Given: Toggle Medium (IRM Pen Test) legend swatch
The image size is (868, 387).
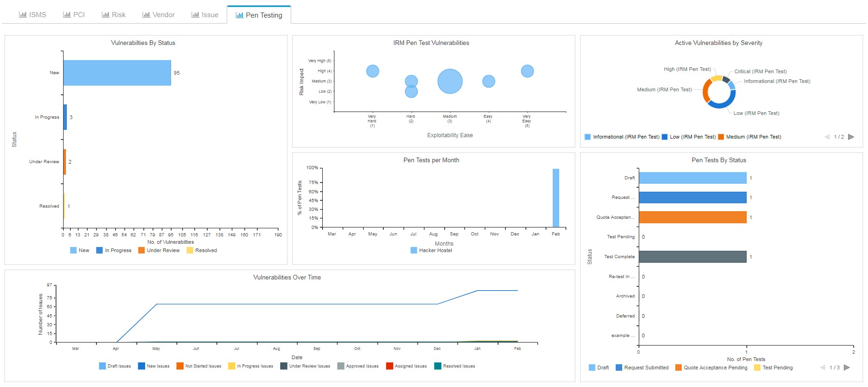Looking at the screenshot, I should (721, 137).
